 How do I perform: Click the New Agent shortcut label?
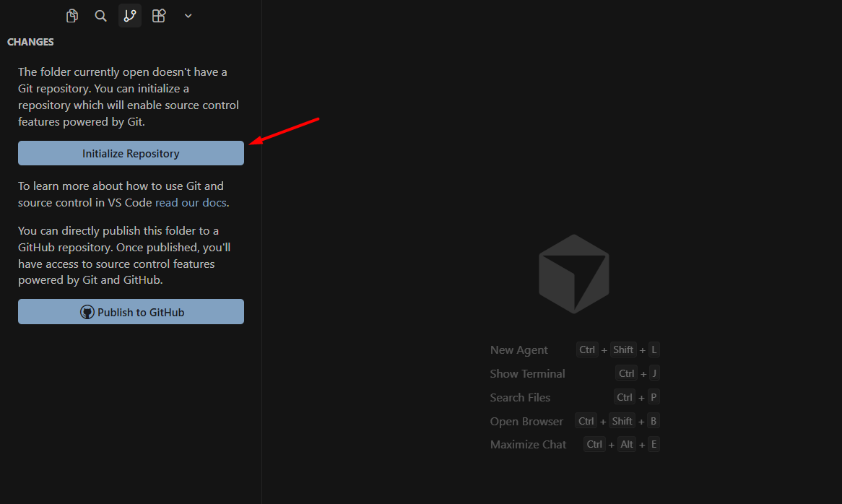pos(518,350)
